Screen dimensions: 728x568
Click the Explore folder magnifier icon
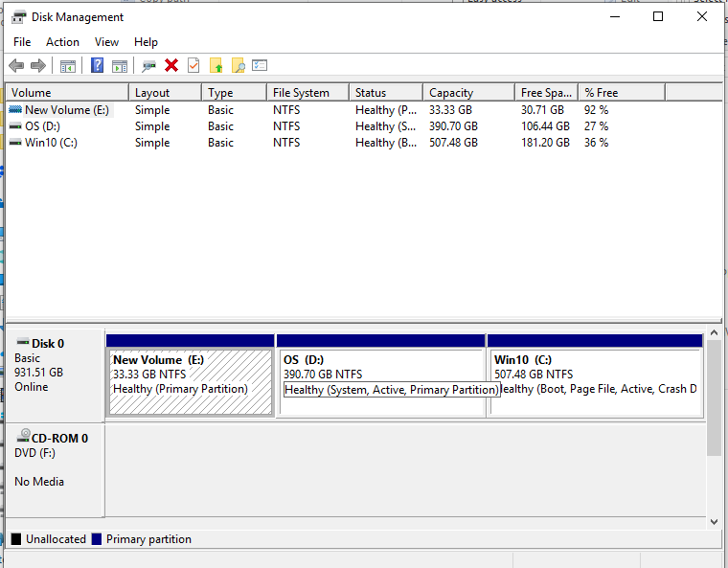coord(239,65)
